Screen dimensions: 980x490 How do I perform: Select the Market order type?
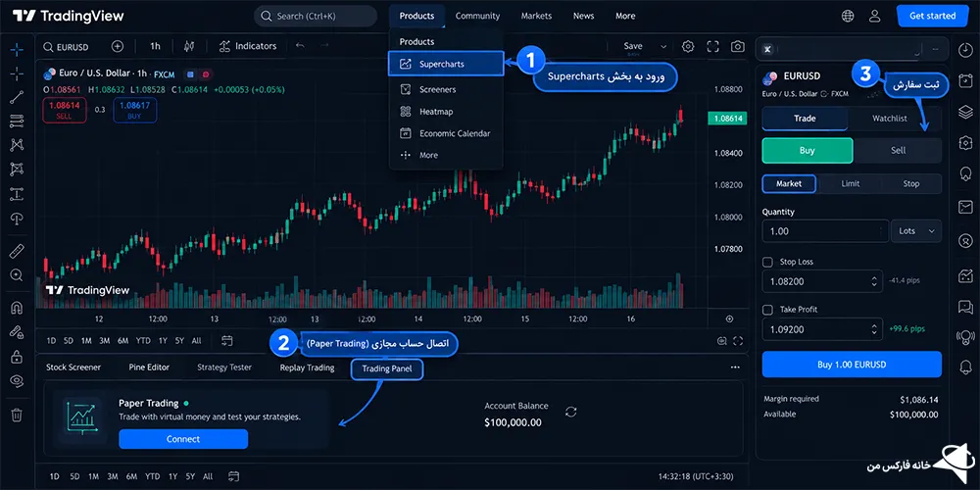(789, 184)
